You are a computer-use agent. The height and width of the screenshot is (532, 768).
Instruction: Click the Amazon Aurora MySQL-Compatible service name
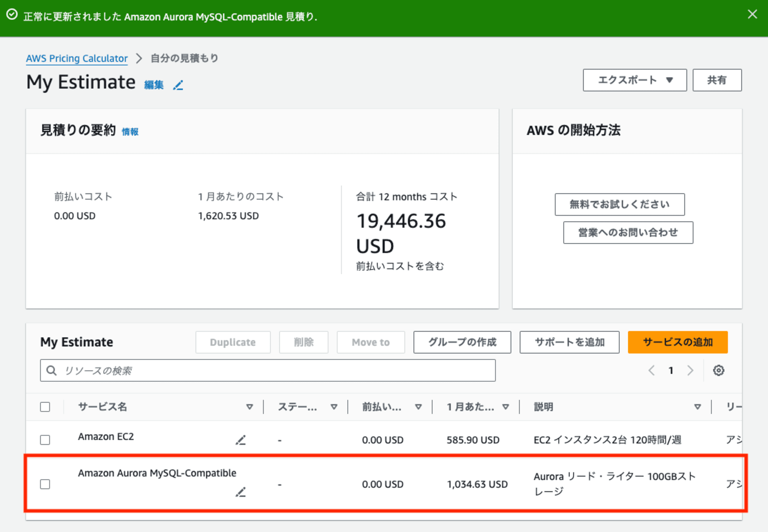[x=157, y=473]
